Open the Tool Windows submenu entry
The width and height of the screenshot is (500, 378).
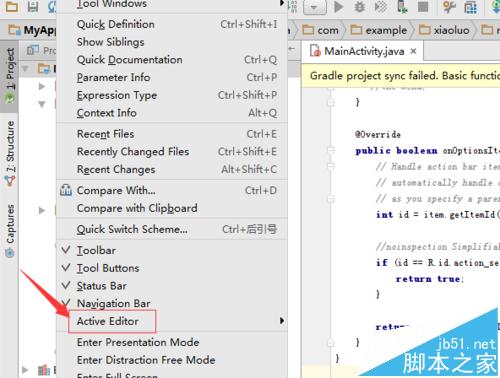172,5
